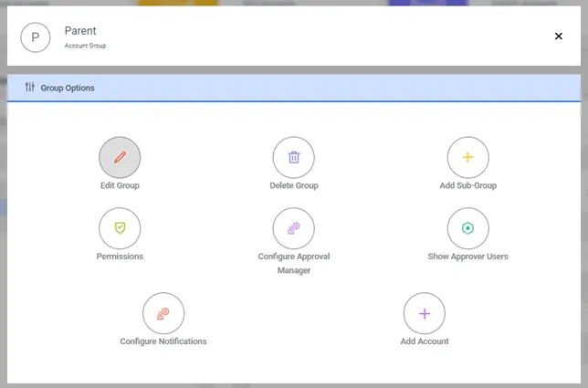Open Configure Notifications icon

point(163,313)
